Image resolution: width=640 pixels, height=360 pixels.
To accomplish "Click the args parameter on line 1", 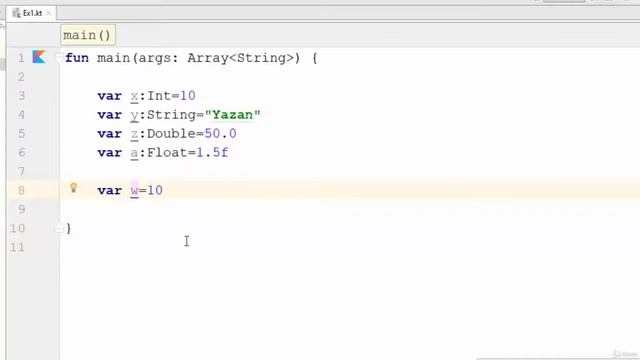I will pyautogui.click(x=154, y=58).
